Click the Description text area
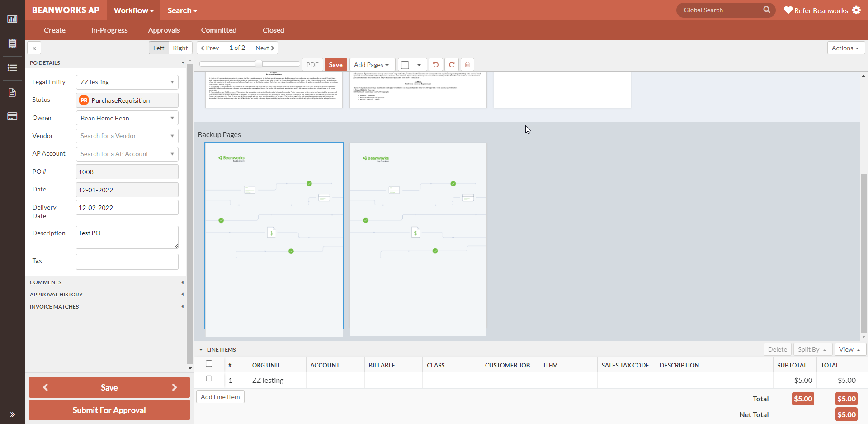Screen dimensions: 868x424 [x=127, y=237]
